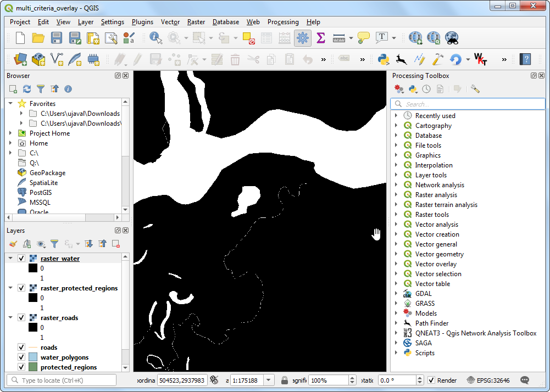550x392 pixels.
Task: Open the map scale dropdown
Action: point(269,380)
